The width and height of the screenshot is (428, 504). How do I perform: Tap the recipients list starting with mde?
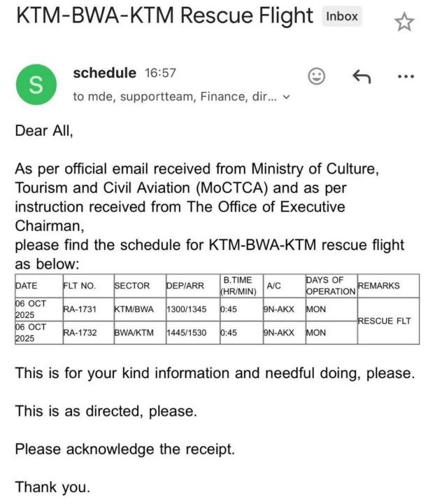(x=175, y=97)
